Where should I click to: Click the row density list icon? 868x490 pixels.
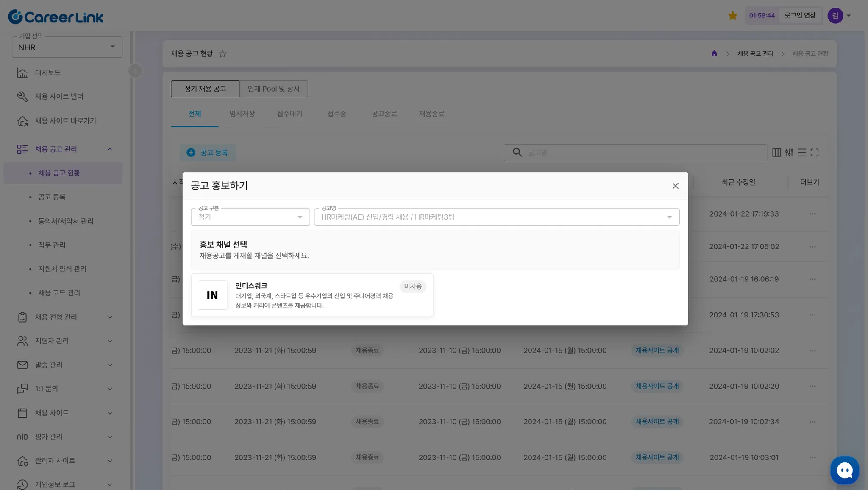click(802, 153)
